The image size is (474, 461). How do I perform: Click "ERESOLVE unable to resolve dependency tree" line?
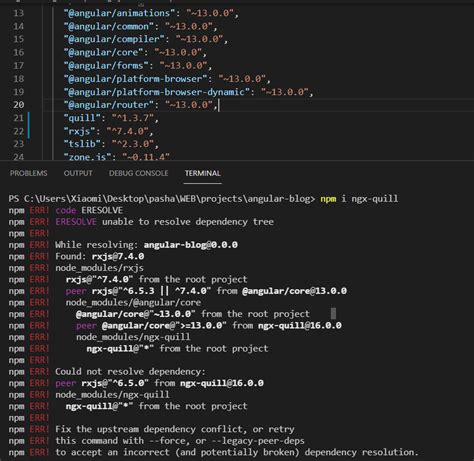pos(165,222)
